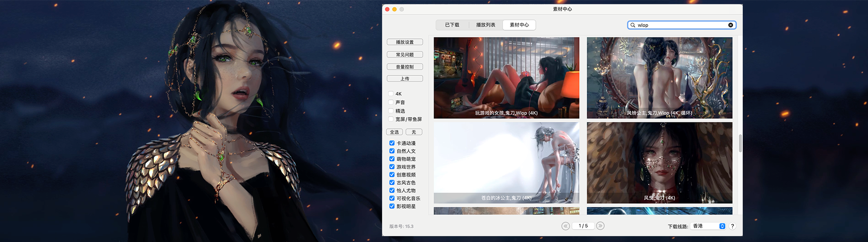Enable the 4K filter checkbox
Image resolution: width=868 pixels, height=242 pixels.
coord(391,94)
